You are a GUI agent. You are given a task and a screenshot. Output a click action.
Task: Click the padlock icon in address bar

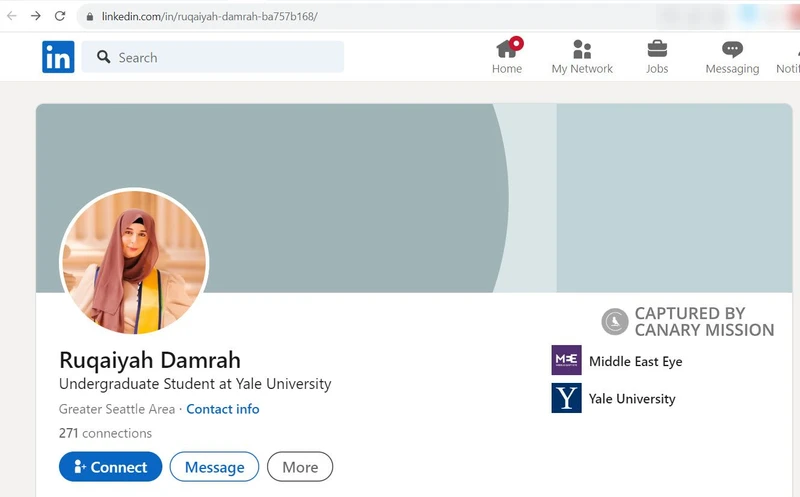pos(90,16)
